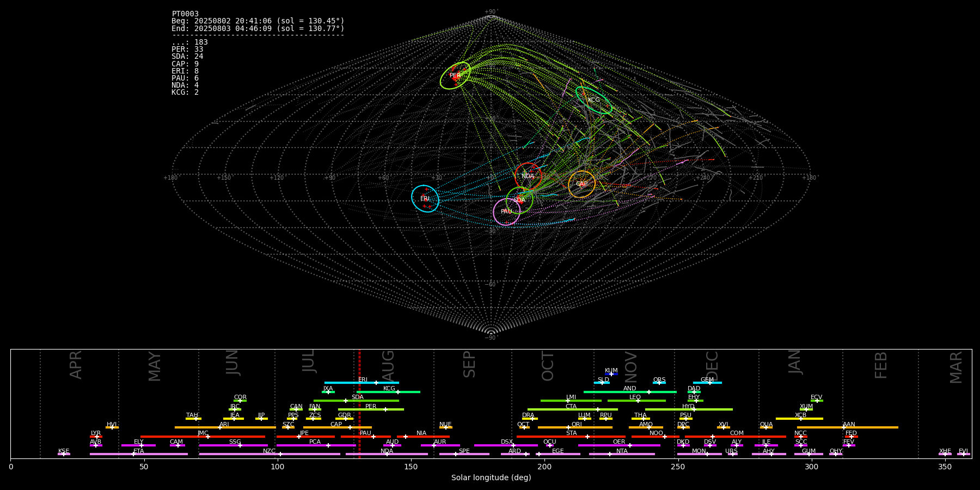980x490 pixels.
Task: Click the ERI radiant circle on sky map
Action: click(x=425, y=199)
